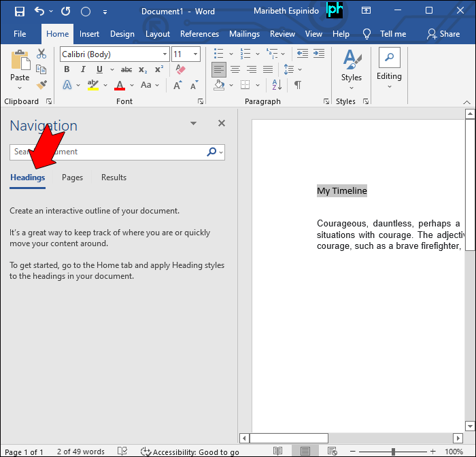Screen dimensions: 476x457
Task: Toggle show paragraph marks
Action: pos(297,85)
